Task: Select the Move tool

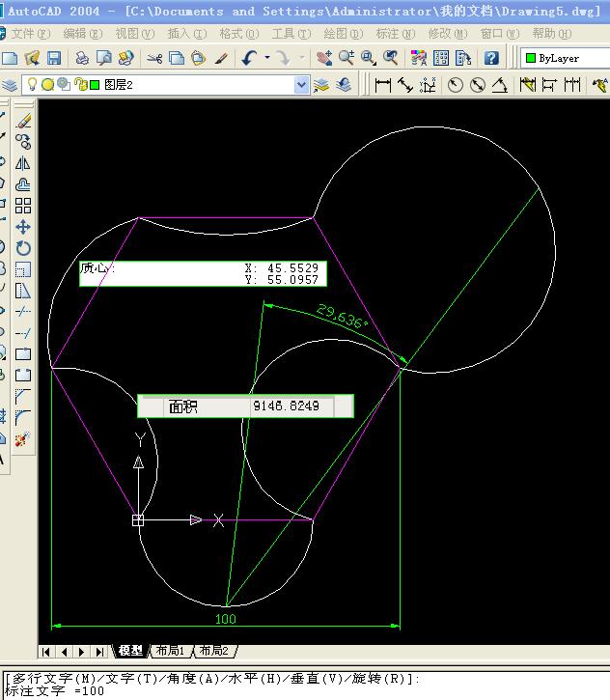Action: tap(23, 227)
